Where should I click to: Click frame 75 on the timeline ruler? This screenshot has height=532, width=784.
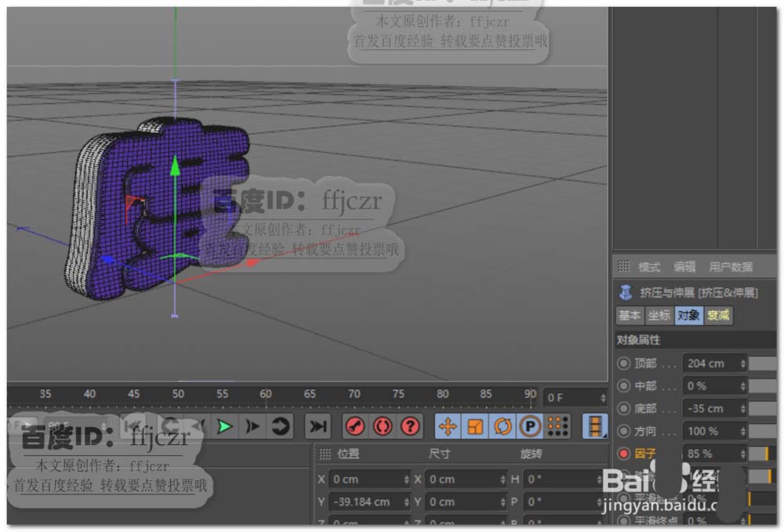398,394
